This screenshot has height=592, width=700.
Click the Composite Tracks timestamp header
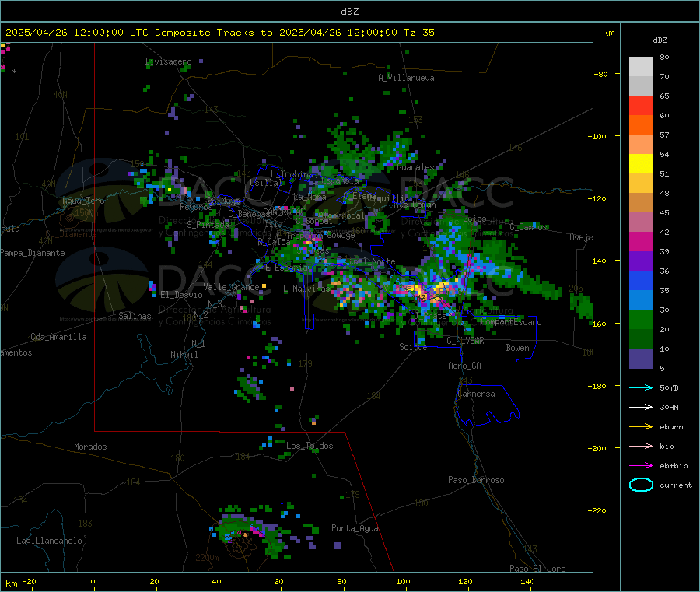[x=220, y=33]
